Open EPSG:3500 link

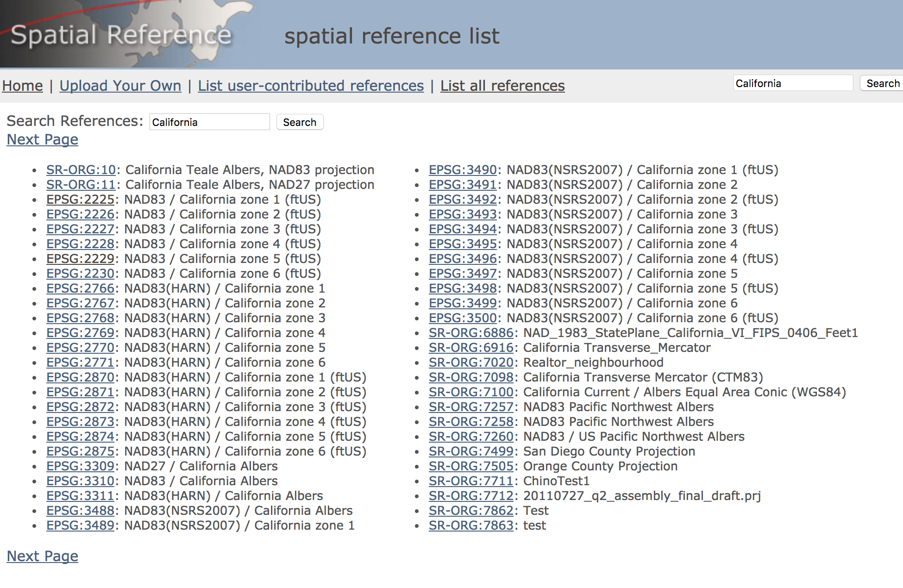click(463, 318)
